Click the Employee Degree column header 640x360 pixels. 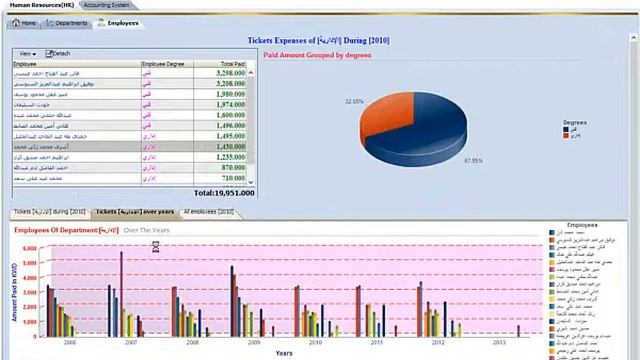click(167, 64)
